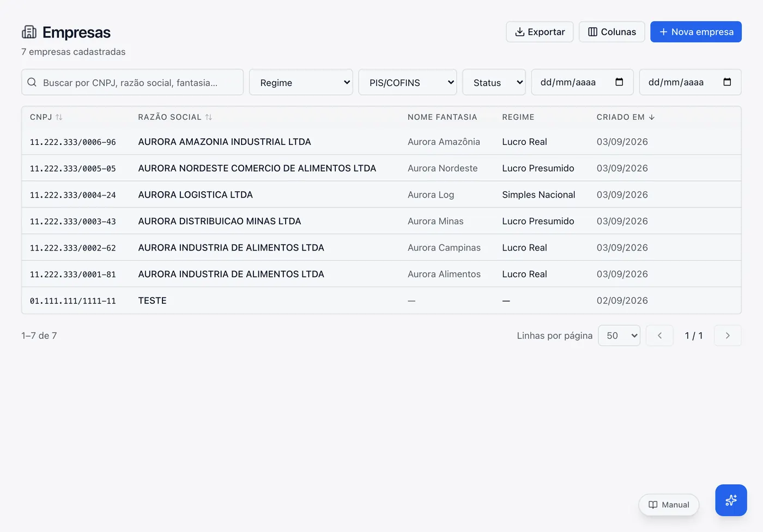Sort by Razão Social using its arrows
Screen dimensions: 763x532
pyautogui.click(x=209, y=117)
